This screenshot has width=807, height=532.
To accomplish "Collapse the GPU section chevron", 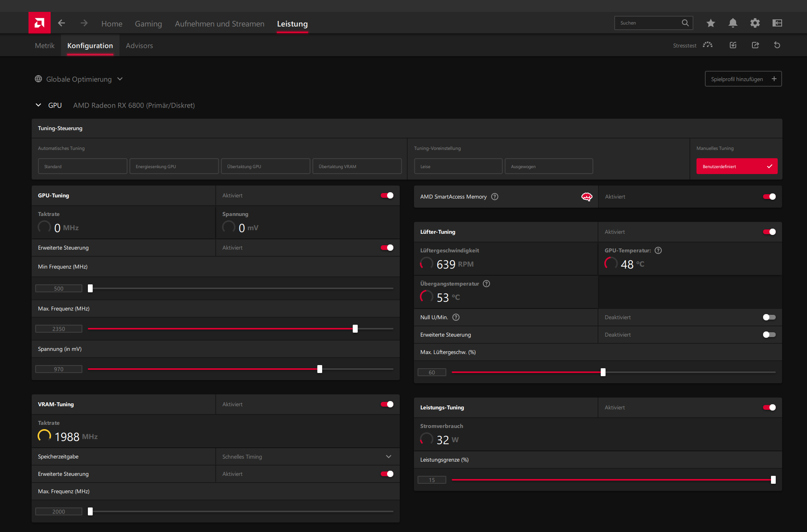I will pyautogui.click(x=38, y=105).
